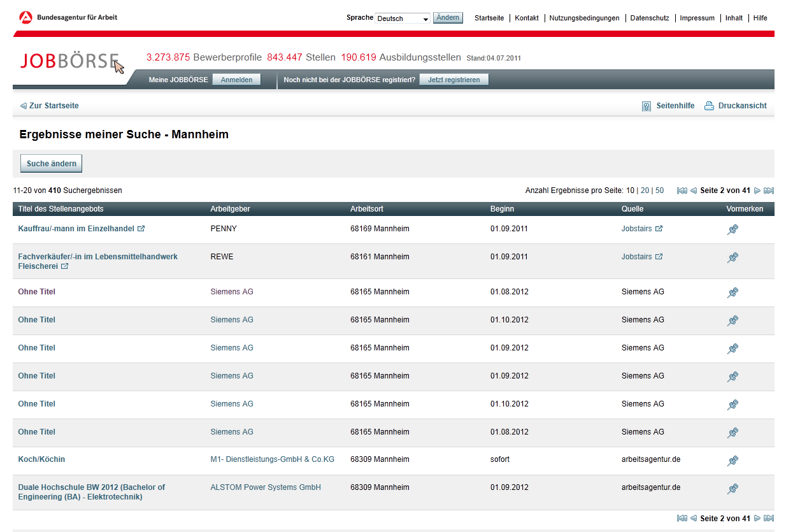Click the Arbeitsort column header

tap(367, 209)
